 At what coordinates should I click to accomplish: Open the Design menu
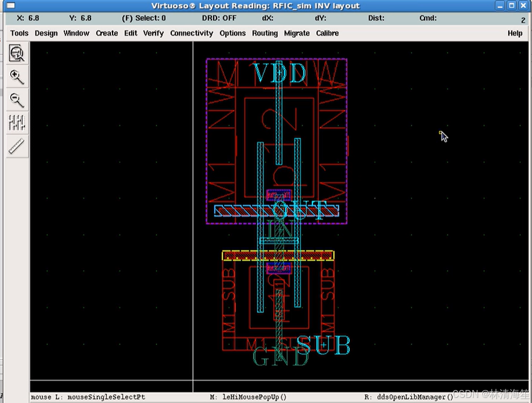pyautogui.click(x=46, y=33)
